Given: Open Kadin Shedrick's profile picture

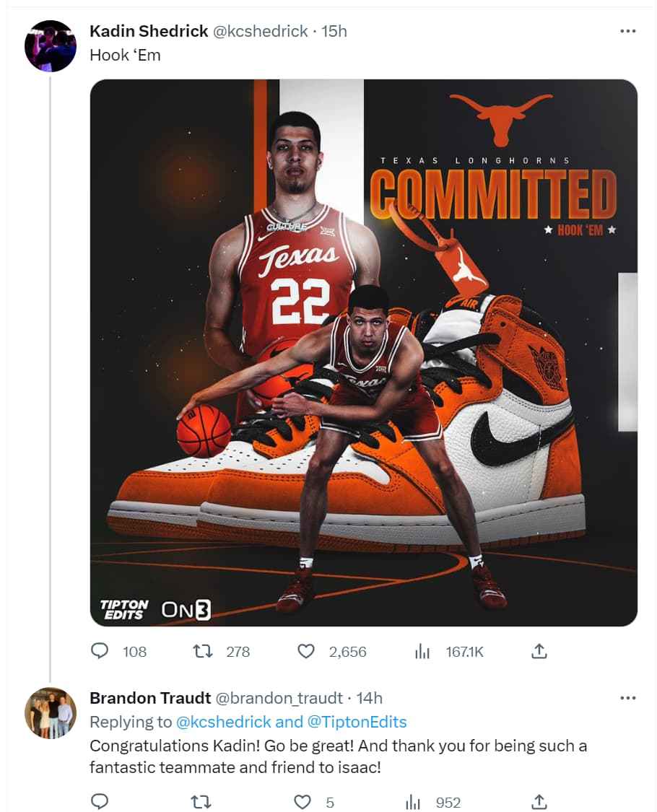Looking at the screenshot, I should (51, 46).
